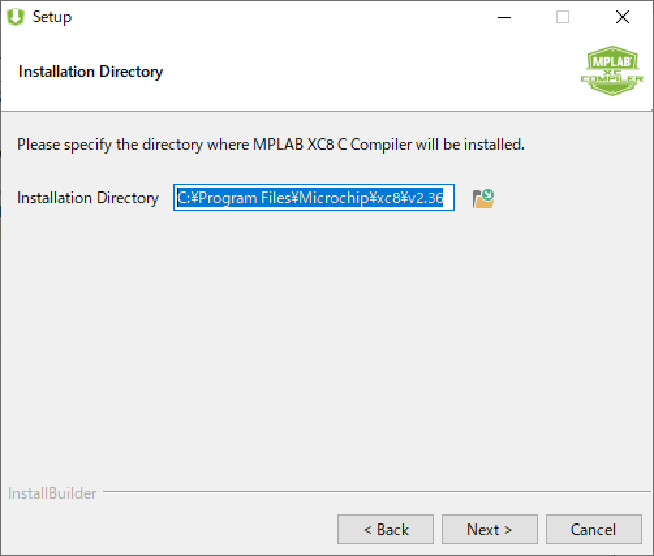
Task: Click the Setup title bar icon
Action: pyautogui.click(x=16, y=17)
